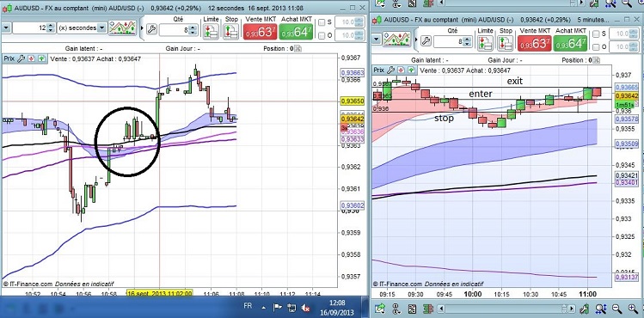Click Achat MKT buy button in right chart
The width and height of the screenshot is (644, 318).
coord(570,43)
